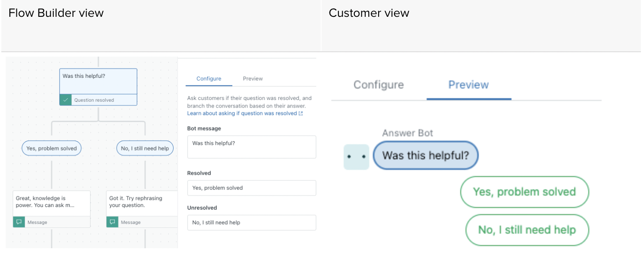This screenshot has width=644, height=269.
Task: Select the Configure tab in the configuration panel
Action: tap(208, 78)
